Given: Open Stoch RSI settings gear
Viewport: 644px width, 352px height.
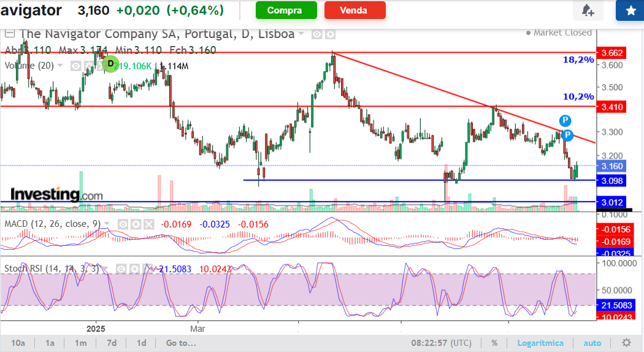Looking at the screenshot, I should click(x=134, y=269).
